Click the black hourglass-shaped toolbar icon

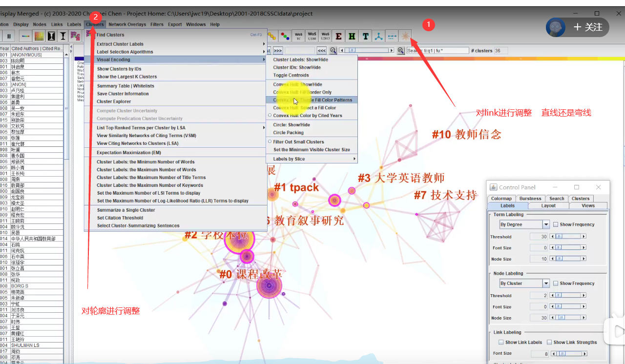tap(51, 36)
